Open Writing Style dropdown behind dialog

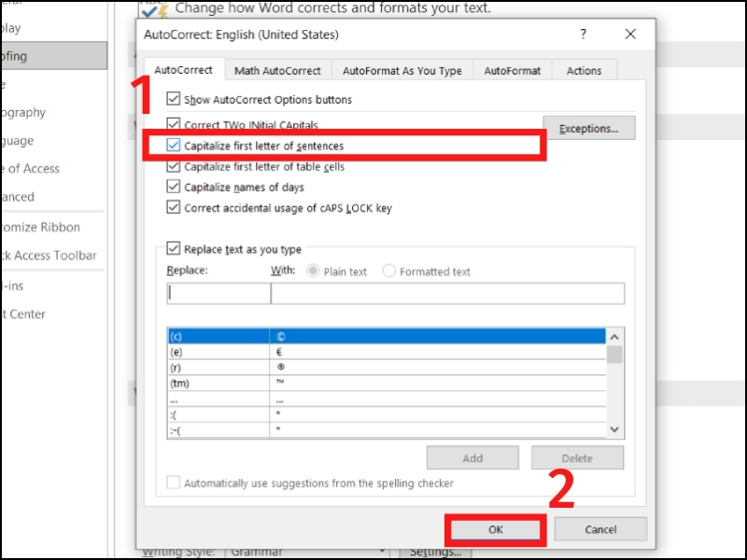[x=307, y=552]
